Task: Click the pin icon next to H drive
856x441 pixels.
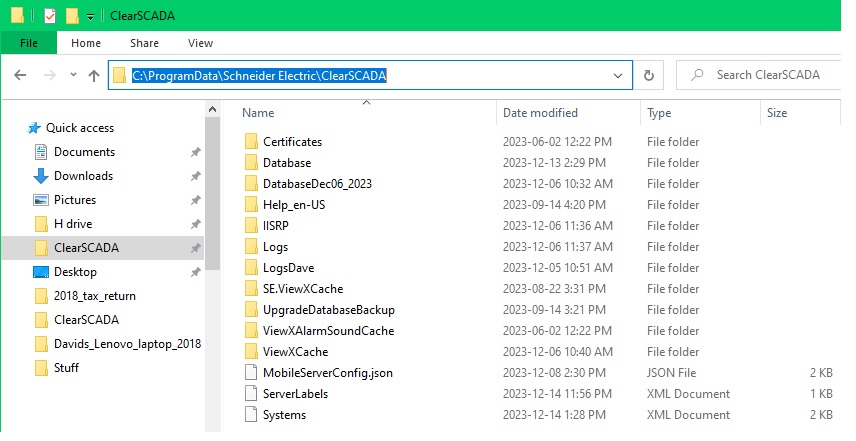Action: pos(195,224)
